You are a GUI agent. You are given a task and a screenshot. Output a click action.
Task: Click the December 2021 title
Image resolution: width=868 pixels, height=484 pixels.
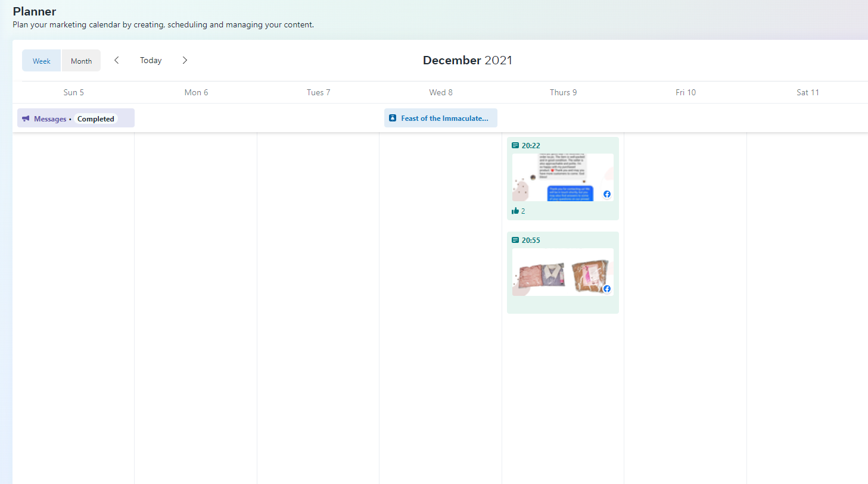coord(468,60)
